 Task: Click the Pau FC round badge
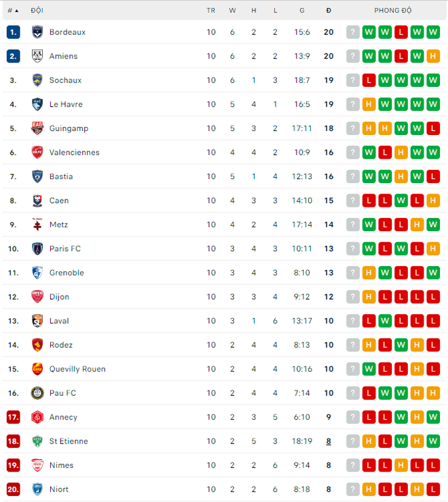coord(38,393)
